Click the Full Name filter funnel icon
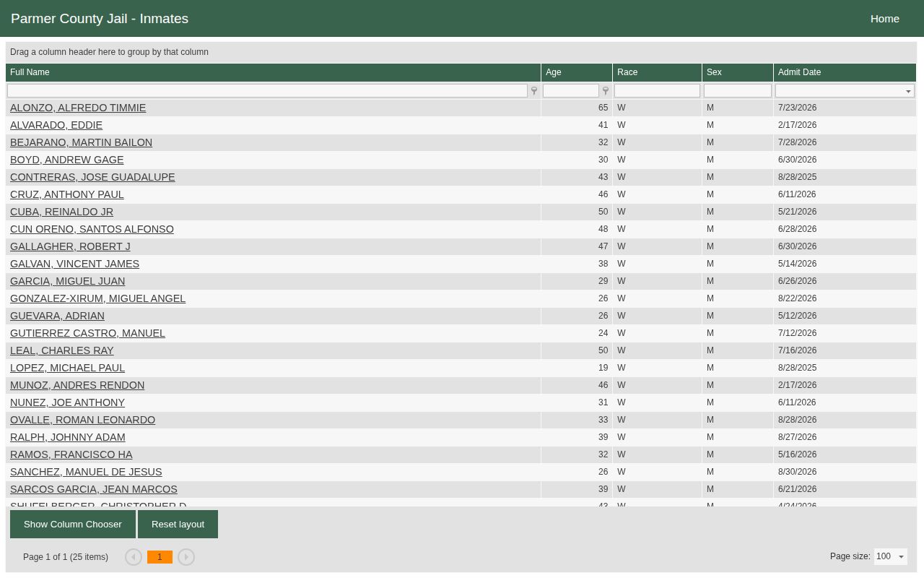924x578 pixels. coord(534,91)
